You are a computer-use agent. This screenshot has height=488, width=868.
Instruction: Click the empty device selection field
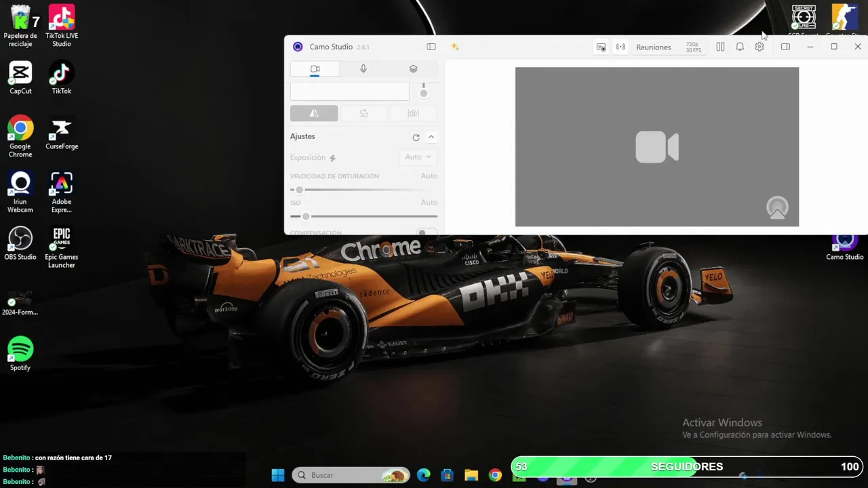(350, 91)
